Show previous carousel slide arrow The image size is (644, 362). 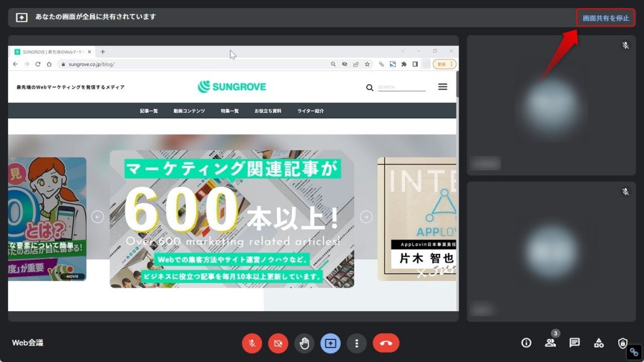click(x=97, y=216)
